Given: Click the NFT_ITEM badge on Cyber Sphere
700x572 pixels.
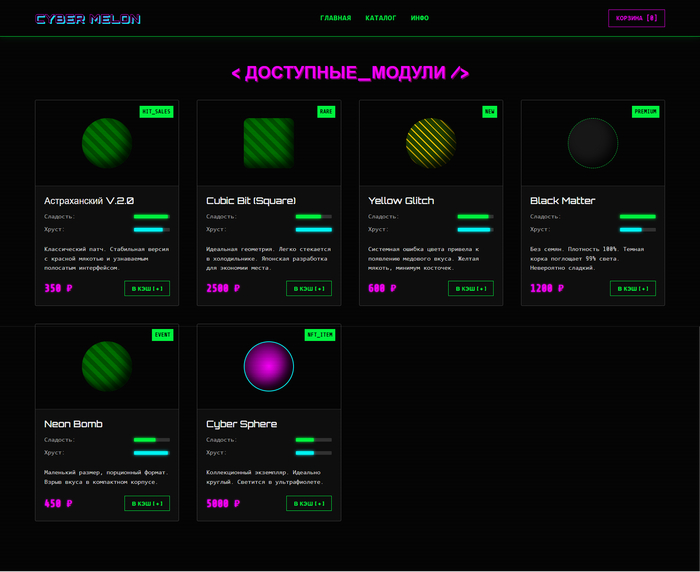Looking at the screenshot, I should 319,335.
